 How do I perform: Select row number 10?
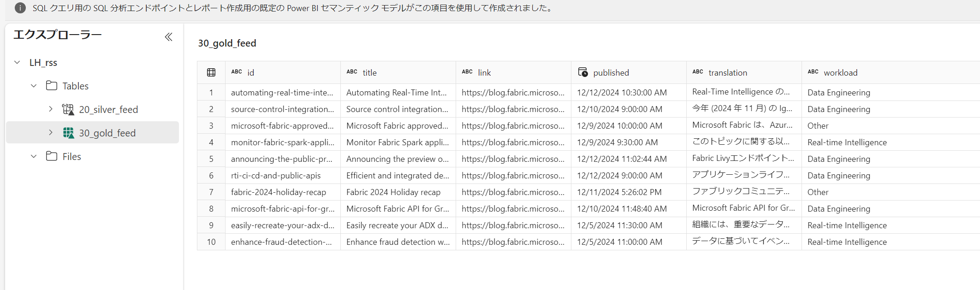pyautogui.click(x=211, y=242)
